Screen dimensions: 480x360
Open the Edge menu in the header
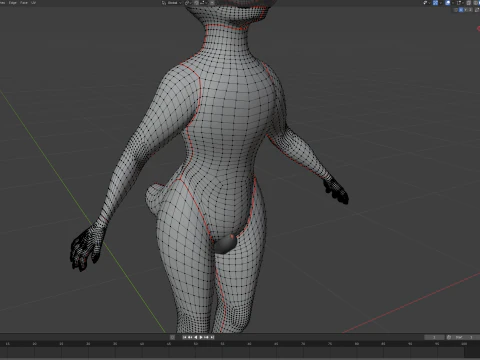click(13, 3)
